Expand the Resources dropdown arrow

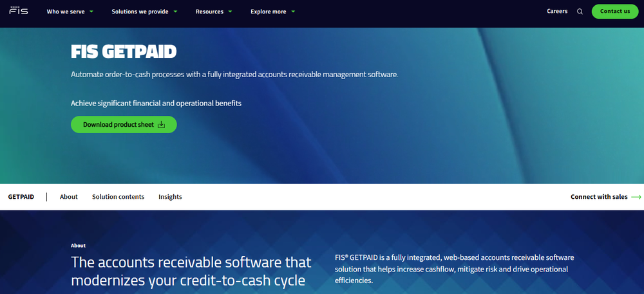point(230,12)
